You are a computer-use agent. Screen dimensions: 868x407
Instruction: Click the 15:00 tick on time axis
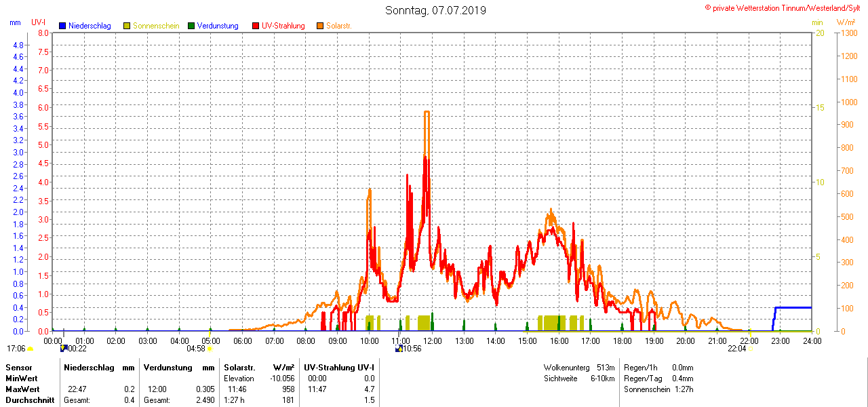527,341
